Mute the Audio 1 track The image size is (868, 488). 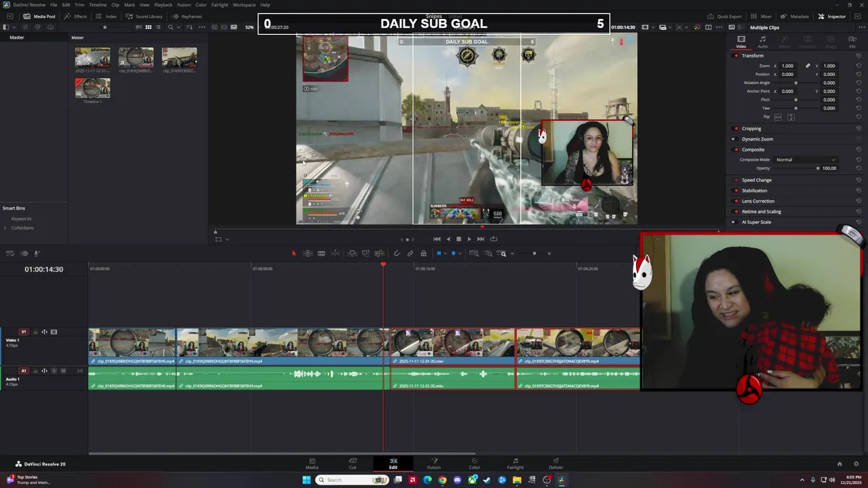tap(63, 371)
